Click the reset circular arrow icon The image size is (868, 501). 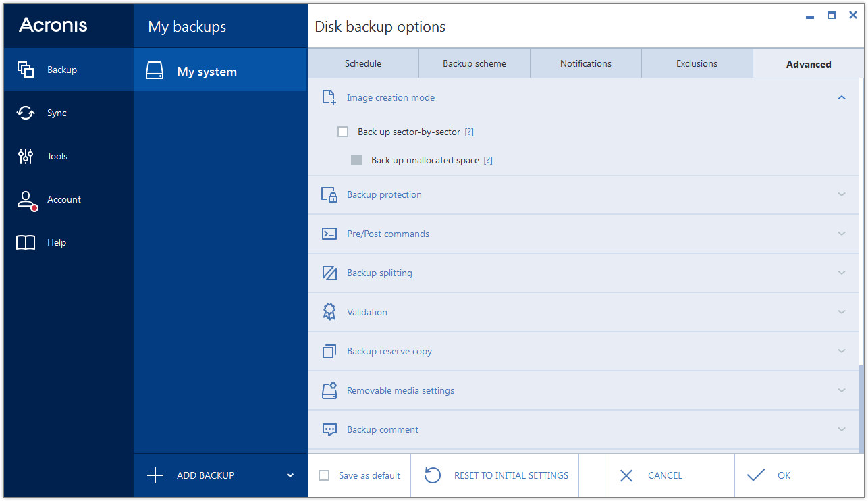[433, 475]
